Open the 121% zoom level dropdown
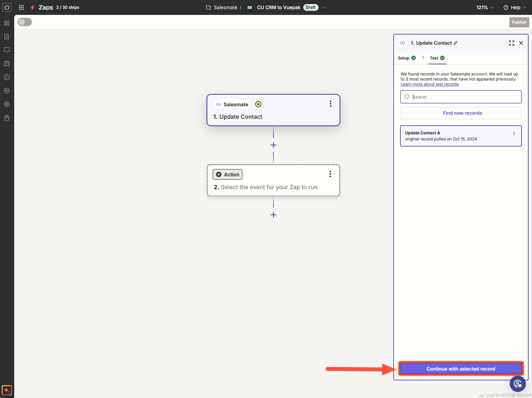The width and height of the screenshot is (532, 398). click(x=485, y=7)
